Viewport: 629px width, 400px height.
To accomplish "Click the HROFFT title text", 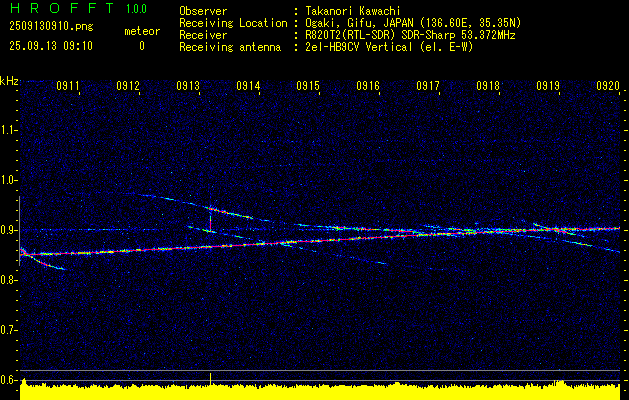I will (62, 8).
